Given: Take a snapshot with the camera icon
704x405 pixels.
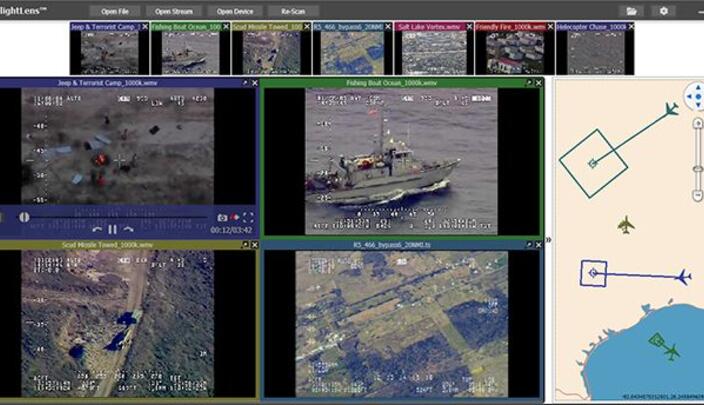Looking at the screenshot, I should 222,217.
